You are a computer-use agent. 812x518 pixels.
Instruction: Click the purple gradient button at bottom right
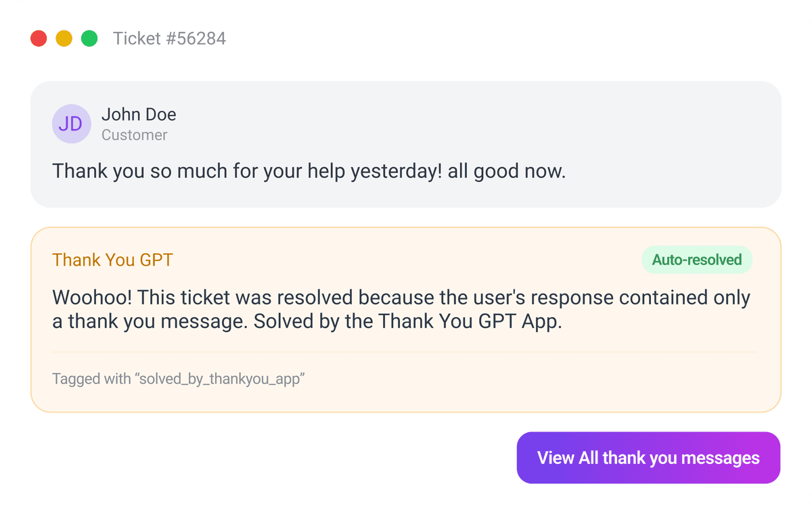coord(648,458)
